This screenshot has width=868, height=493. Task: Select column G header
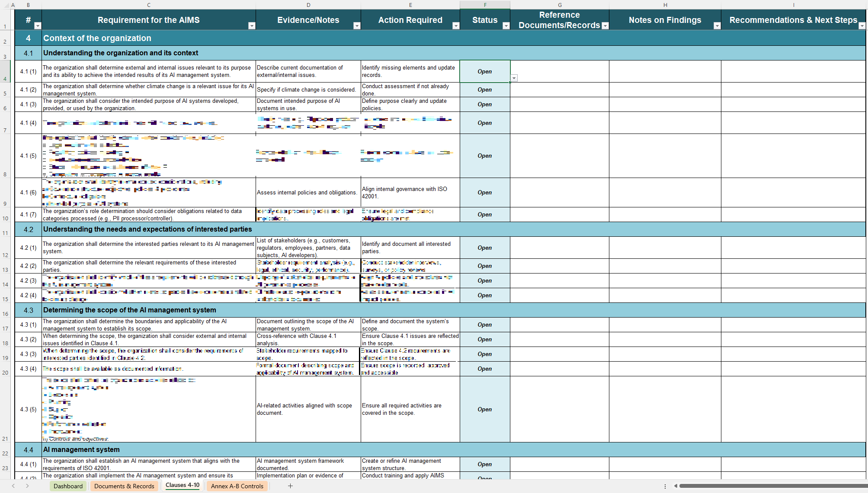(560, 5)
